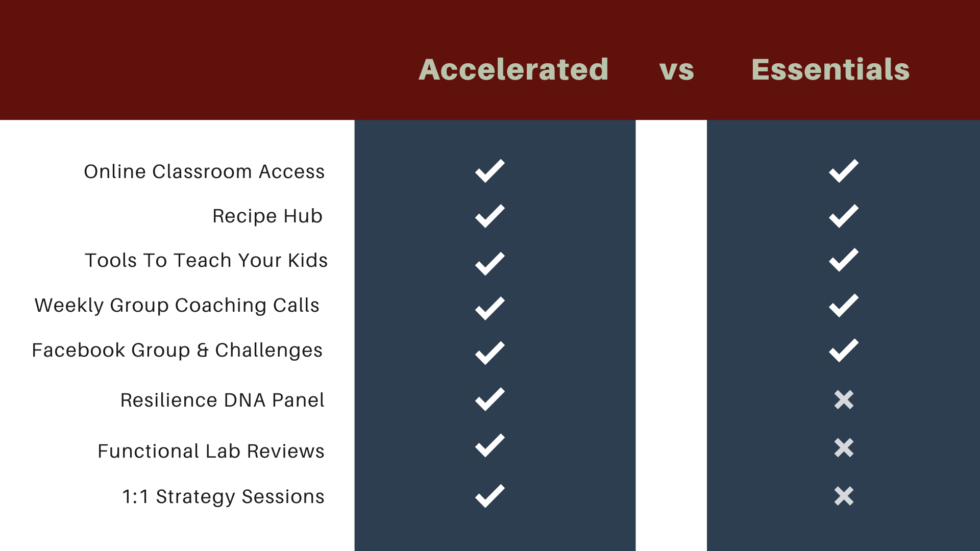Click Essentials X mark for Resilience DNA Panel
Screen dimensions: 980x551
click(844, 400)
